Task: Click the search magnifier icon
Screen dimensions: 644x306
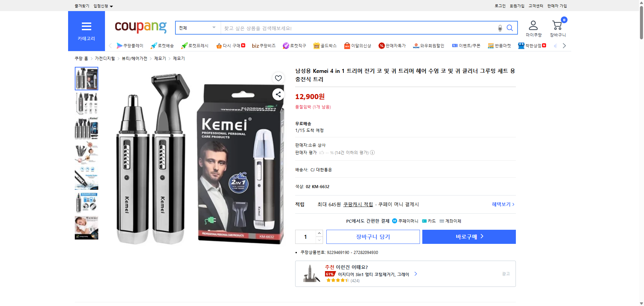Action: (510, 28)
